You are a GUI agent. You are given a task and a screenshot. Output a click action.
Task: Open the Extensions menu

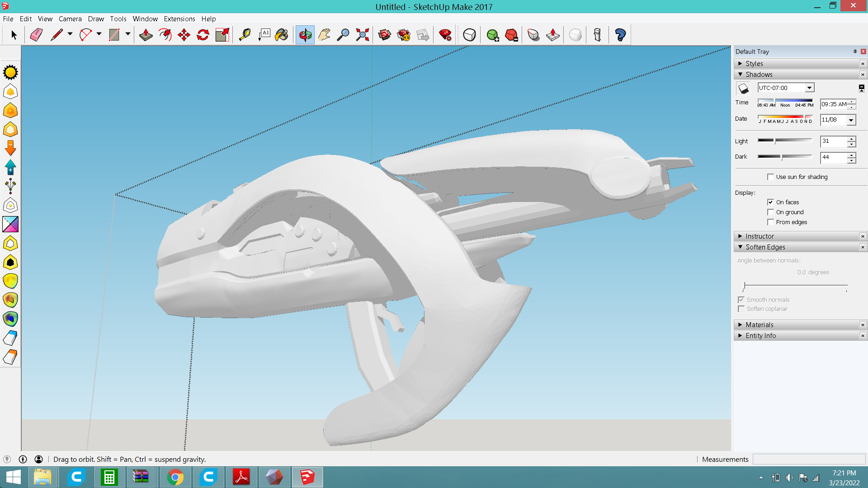179,19
